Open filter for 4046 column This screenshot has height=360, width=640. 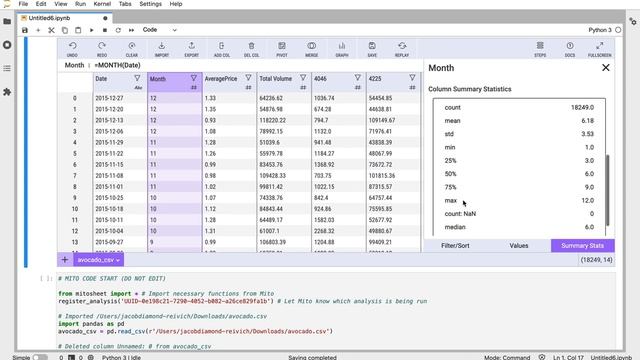[358, 78]
